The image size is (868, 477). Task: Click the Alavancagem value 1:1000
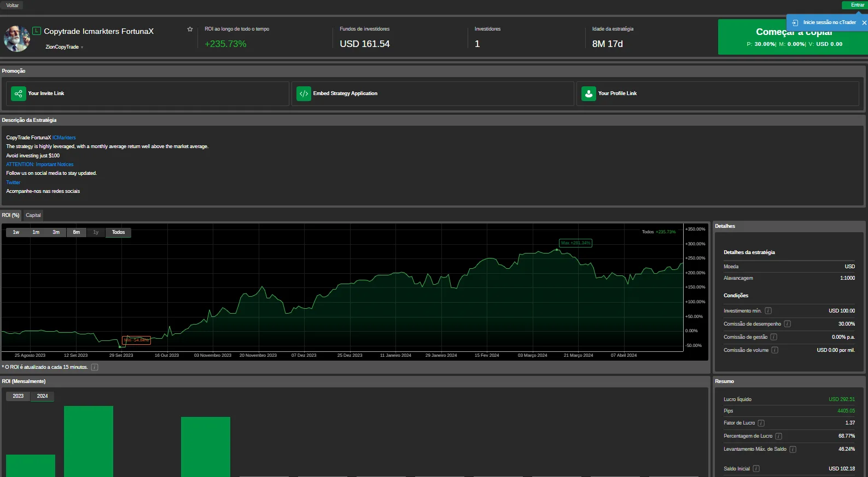click(847, 278)
